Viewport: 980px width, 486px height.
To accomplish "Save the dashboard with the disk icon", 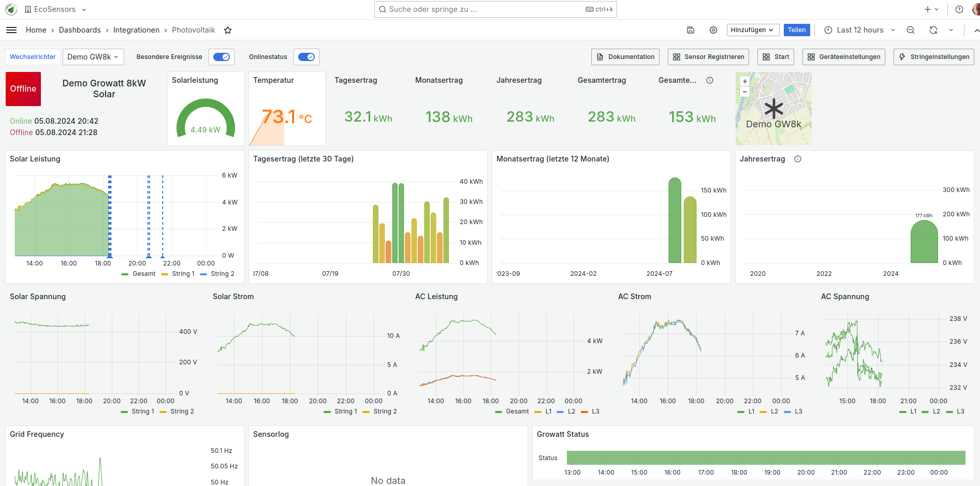I will point(691,30).
